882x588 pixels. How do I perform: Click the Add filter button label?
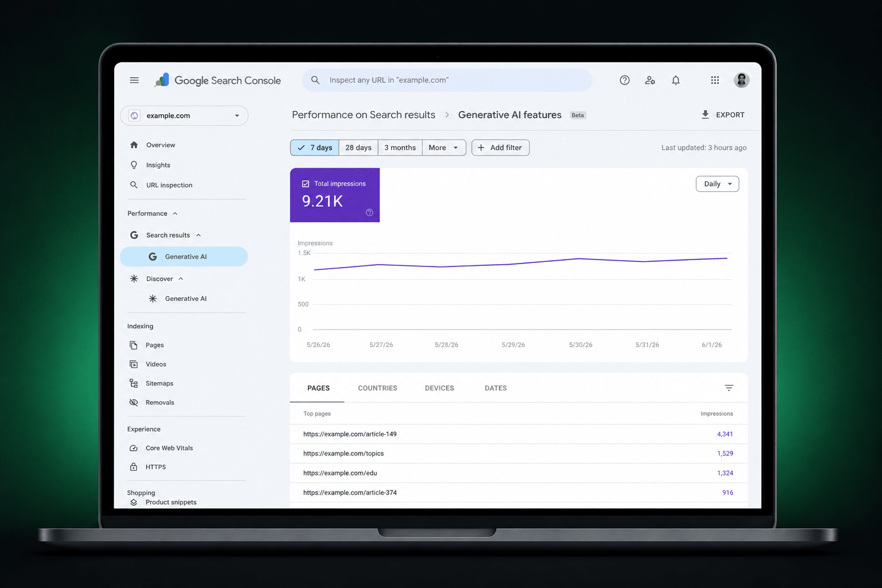click(x=506, y=148)
